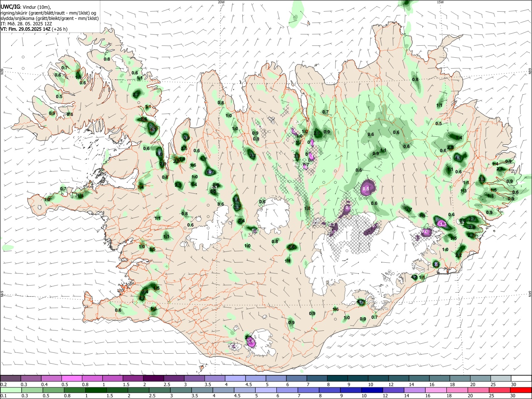Click the 3.7 precipitation value on the map
The height and width of the screenshot is (399, 532).
point(237,207)
